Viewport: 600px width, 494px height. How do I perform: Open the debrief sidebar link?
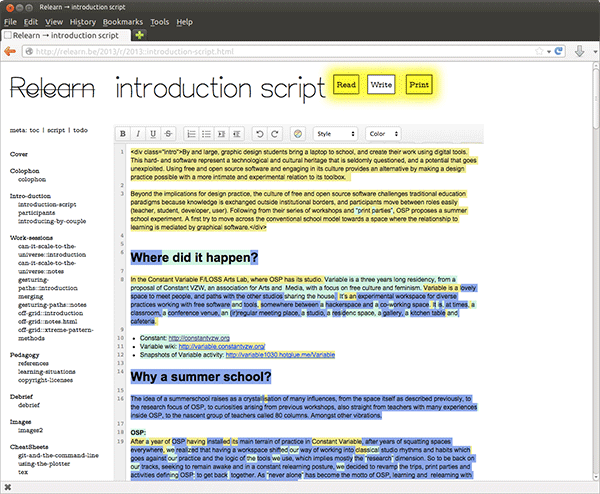click(x=29, y=405)
